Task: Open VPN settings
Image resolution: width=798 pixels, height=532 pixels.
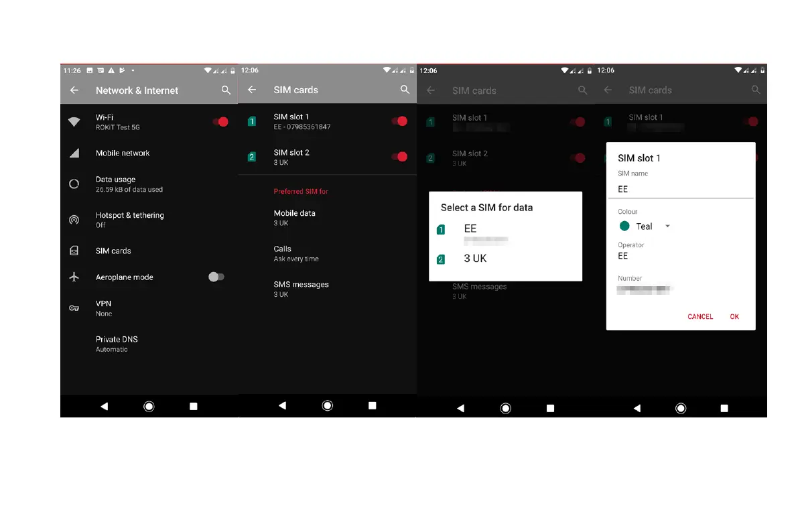Action: [x=149, y=308]
